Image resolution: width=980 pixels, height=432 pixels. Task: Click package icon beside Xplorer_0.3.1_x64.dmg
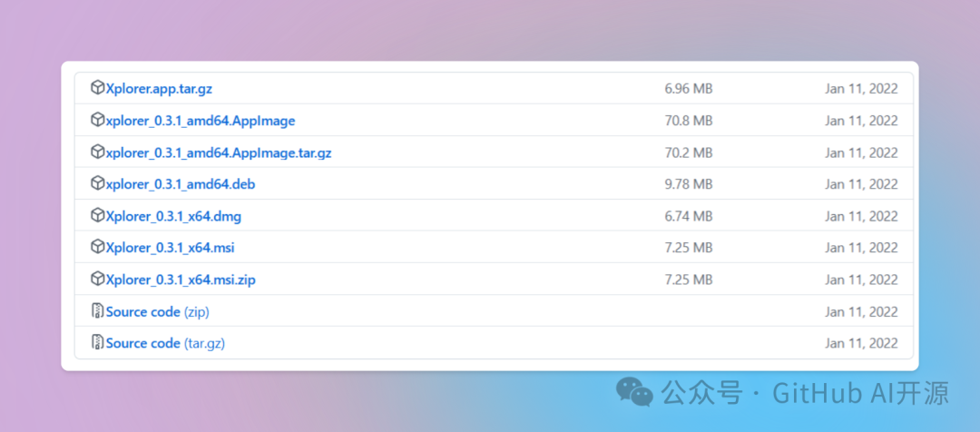coord(97,216)
